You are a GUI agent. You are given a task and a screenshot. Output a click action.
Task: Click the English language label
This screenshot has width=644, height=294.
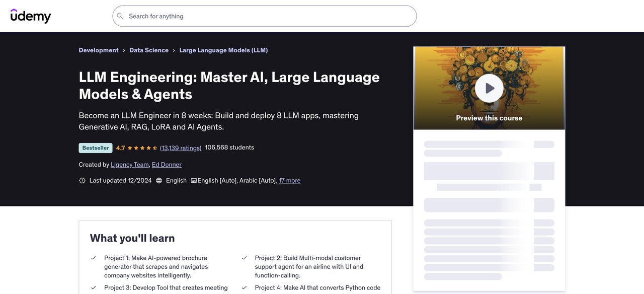176,181
